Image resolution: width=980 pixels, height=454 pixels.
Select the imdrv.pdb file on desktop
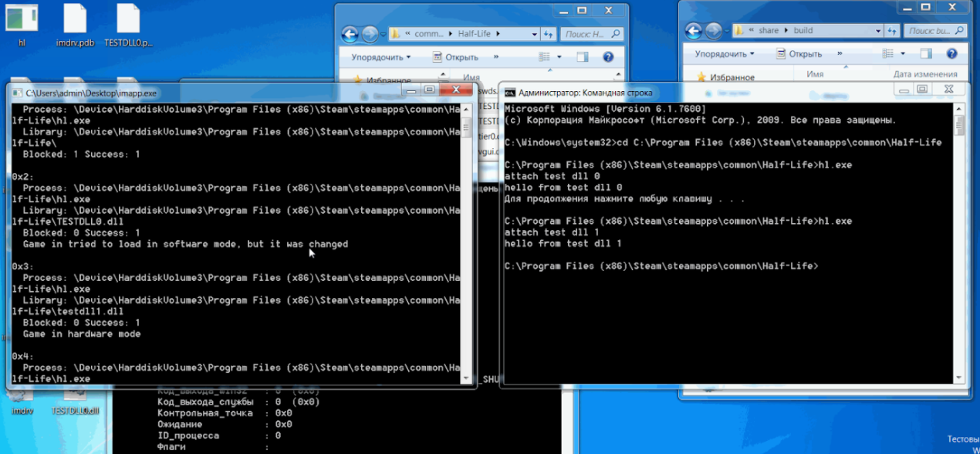pyautogui.click(x=75, y=23)
